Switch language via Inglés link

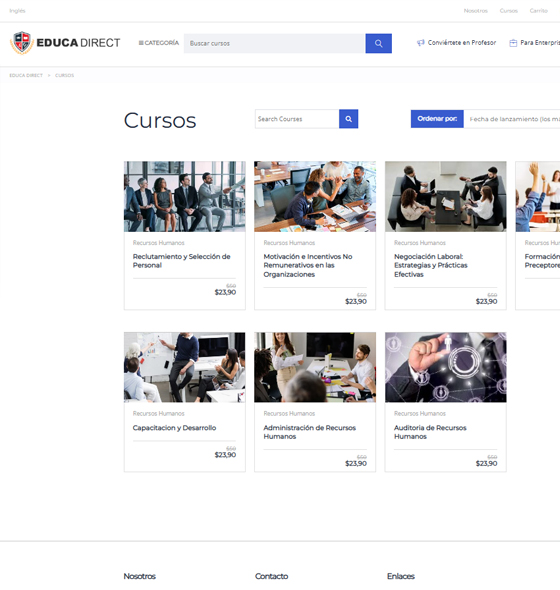17,11
